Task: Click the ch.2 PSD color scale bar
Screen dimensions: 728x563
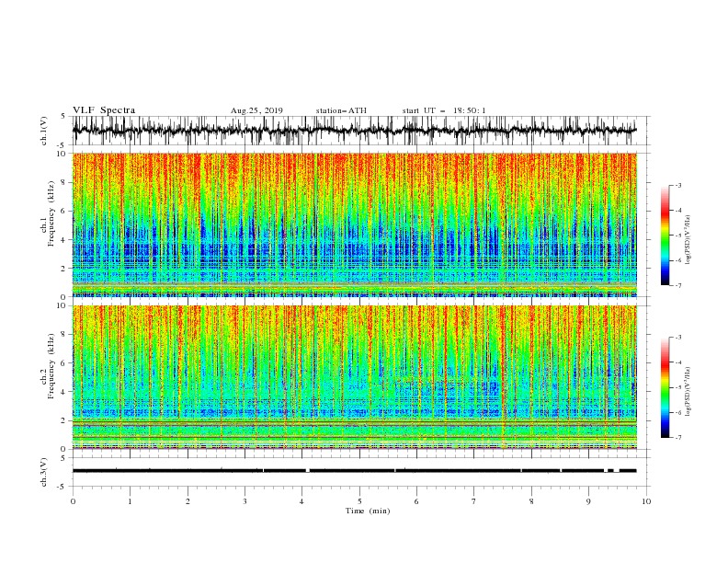Action: [665, 387]
